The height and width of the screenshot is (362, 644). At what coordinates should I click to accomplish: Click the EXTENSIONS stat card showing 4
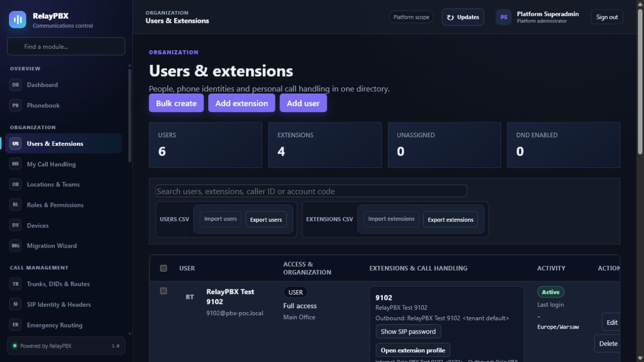pyautogui.click(x=325, y=145)
